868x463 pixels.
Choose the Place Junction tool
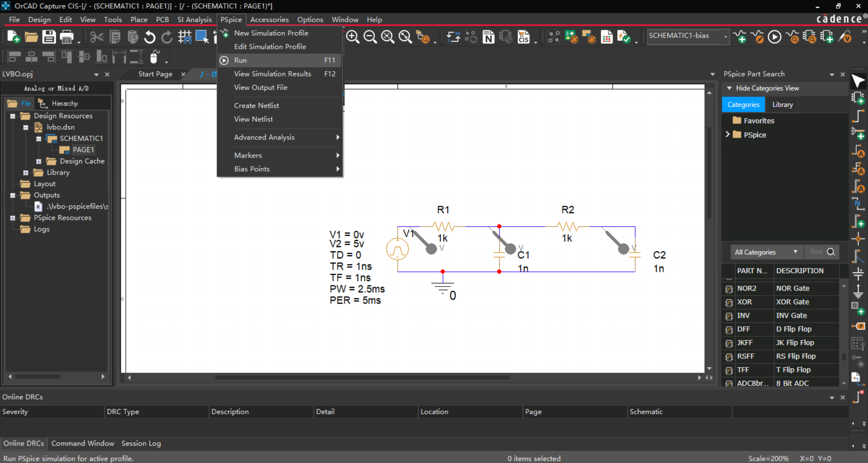[x=858, y=239]
